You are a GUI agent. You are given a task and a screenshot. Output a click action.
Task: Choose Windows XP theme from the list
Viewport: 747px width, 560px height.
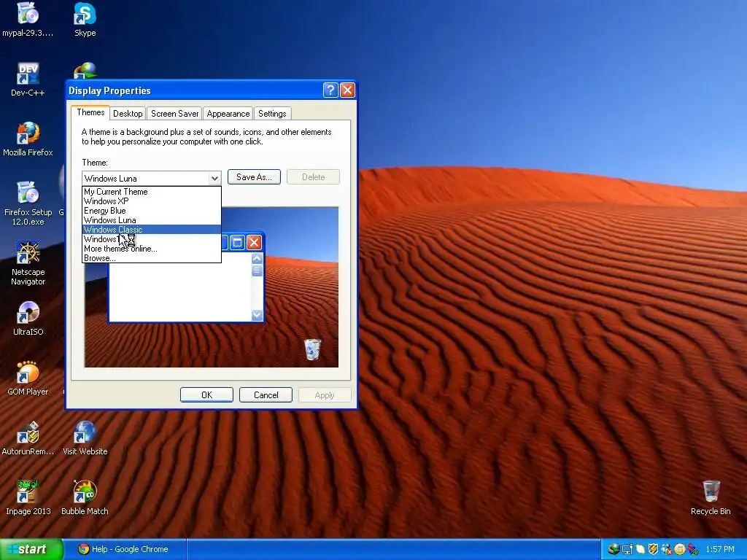[x=152, y=201]
